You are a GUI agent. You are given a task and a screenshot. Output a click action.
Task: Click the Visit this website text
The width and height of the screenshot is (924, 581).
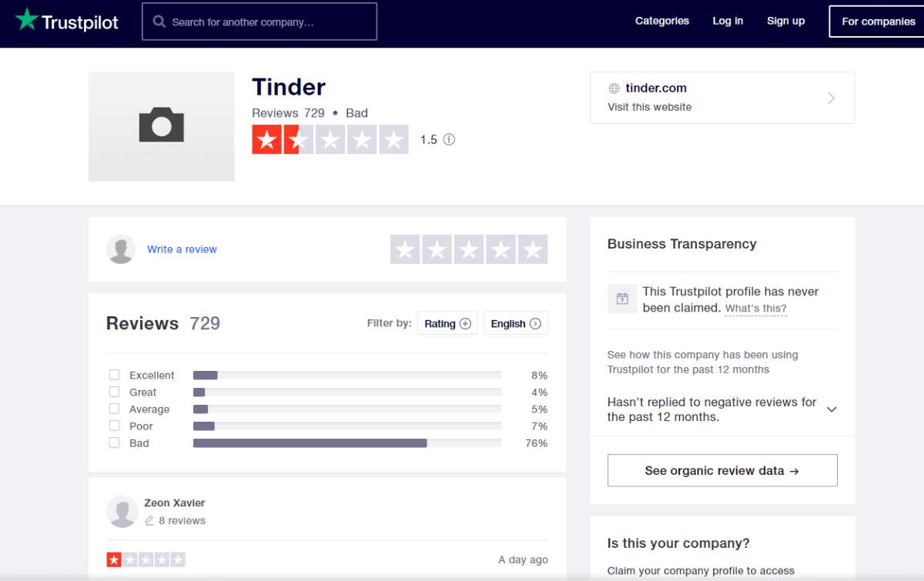click(x=650, y=107)
